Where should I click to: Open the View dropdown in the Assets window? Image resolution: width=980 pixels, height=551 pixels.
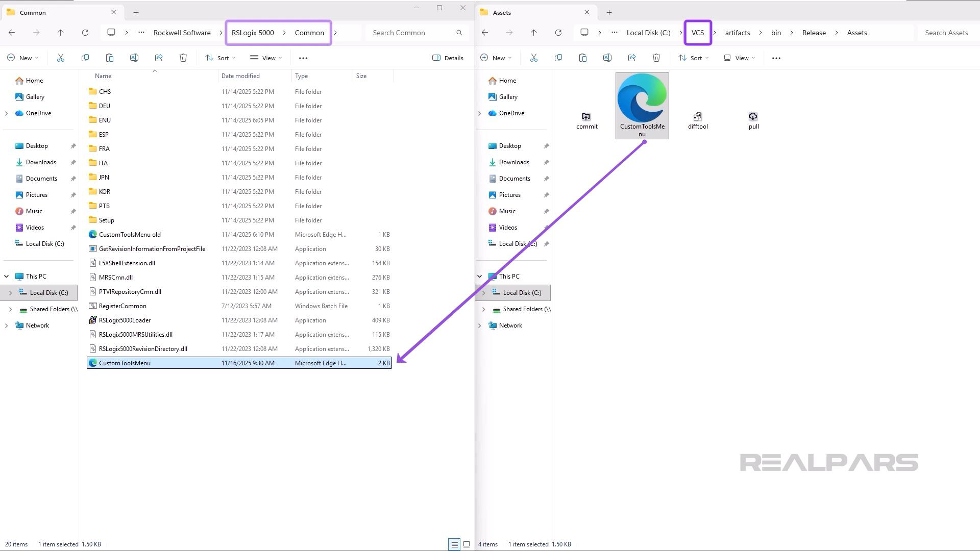point(739,58)
